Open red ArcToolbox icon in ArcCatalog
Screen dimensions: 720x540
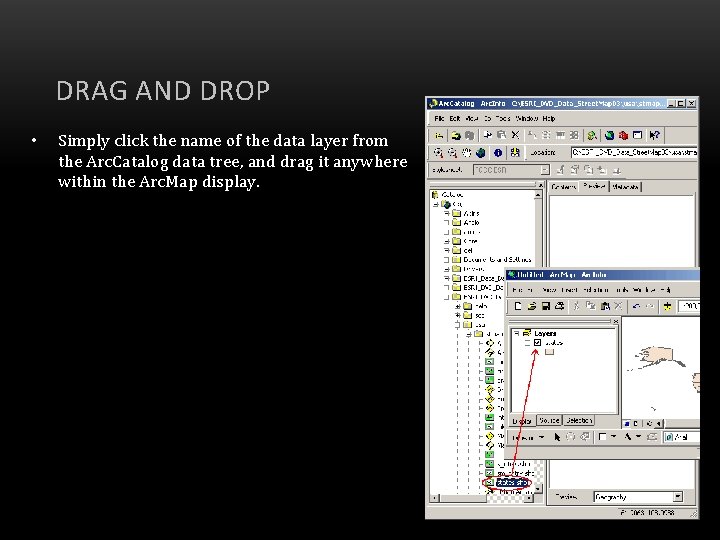623,135
